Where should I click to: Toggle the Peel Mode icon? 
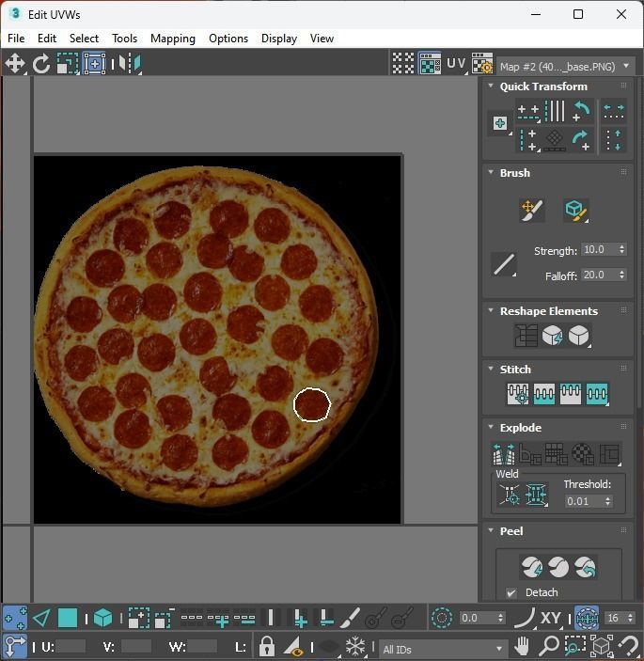click(558, 567)
